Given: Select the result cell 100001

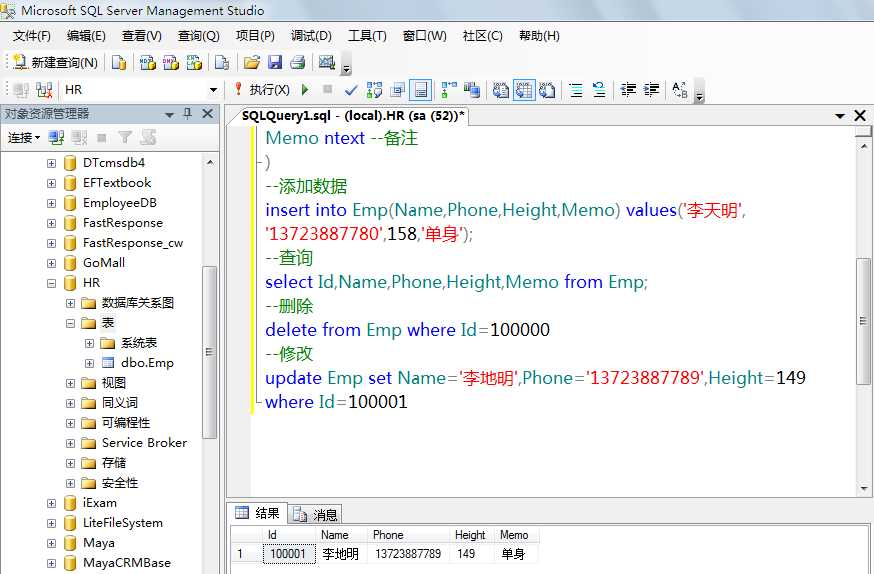Looking at the screenshot, I should (288, 554).
